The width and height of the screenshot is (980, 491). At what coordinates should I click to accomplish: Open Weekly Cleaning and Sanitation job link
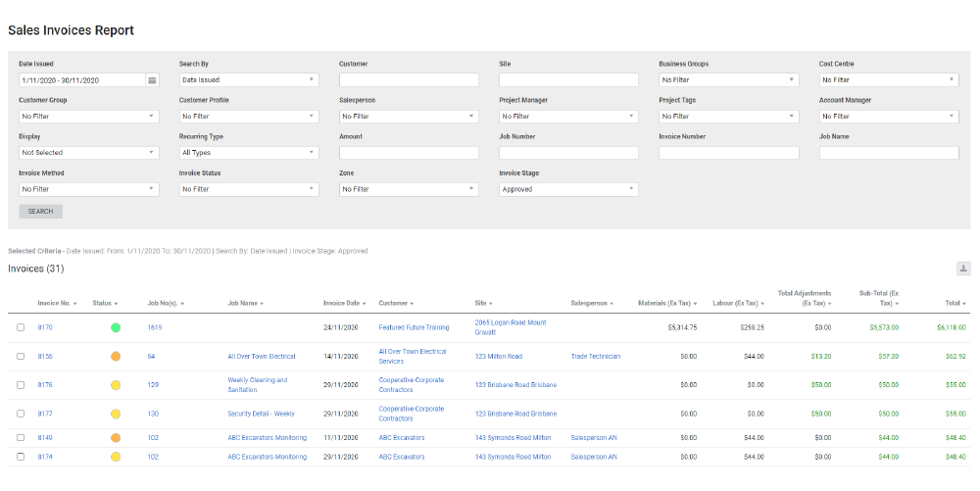tap(258, 385)
